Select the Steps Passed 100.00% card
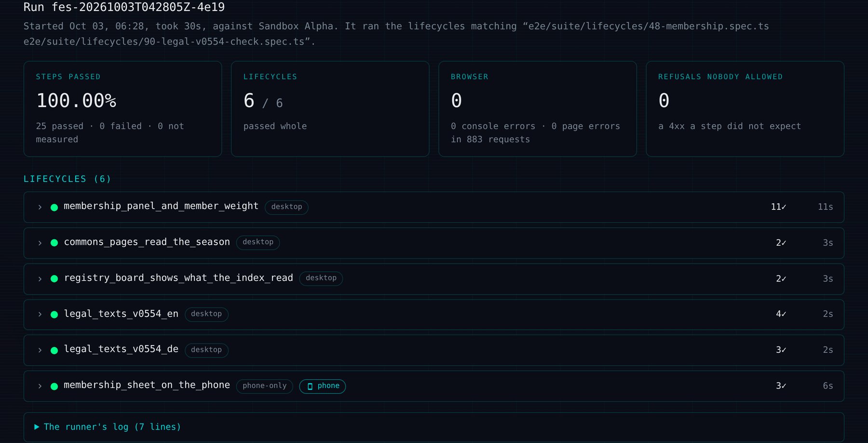Screen dimensions: 868x443 tap(122, 109)
